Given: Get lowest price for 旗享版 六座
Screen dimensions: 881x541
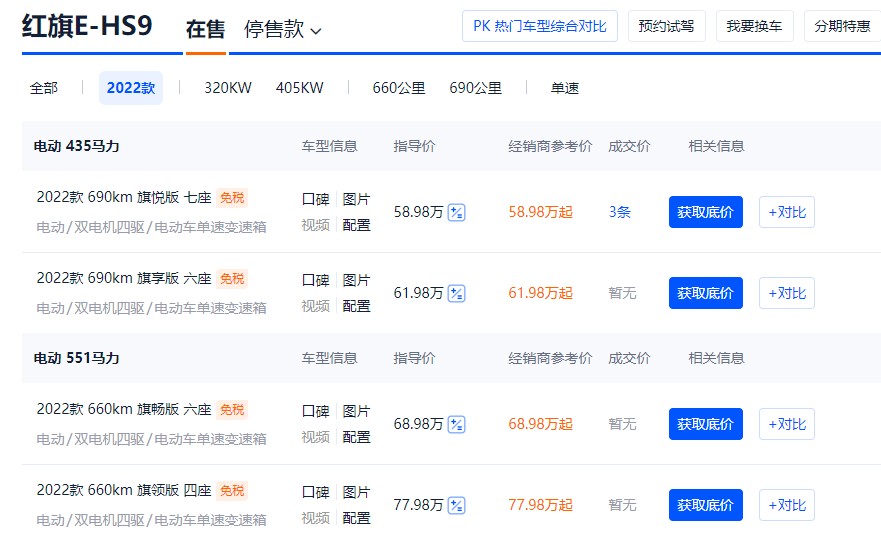Looking at the screenshot, I should coord(706,293).
